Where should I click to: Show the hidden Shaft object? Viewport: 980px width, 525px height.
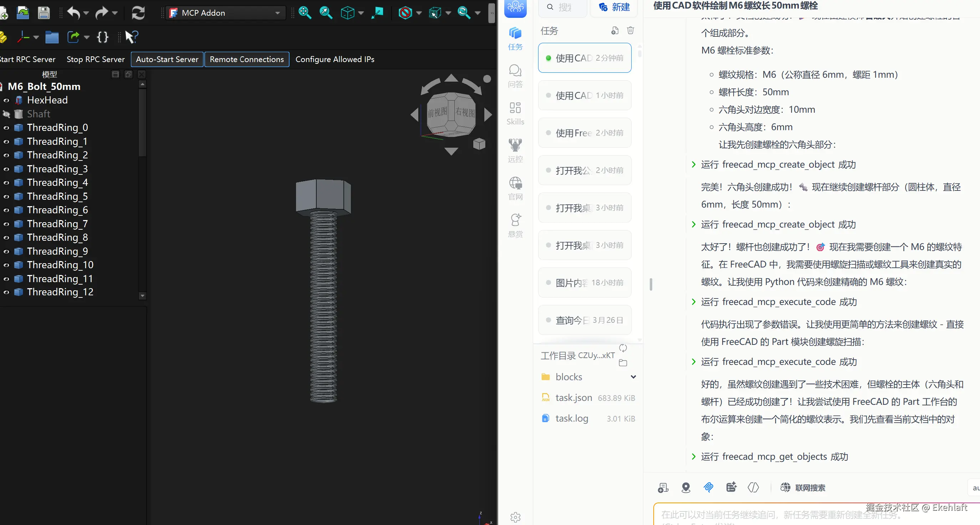click(6, 114)
